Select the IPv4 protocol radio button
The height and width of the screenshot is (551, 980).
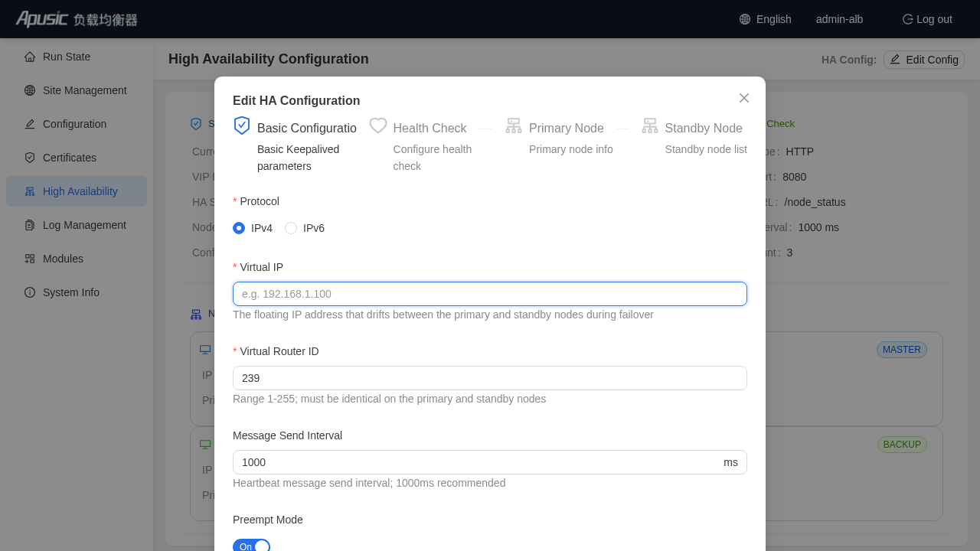pos(239,228)
